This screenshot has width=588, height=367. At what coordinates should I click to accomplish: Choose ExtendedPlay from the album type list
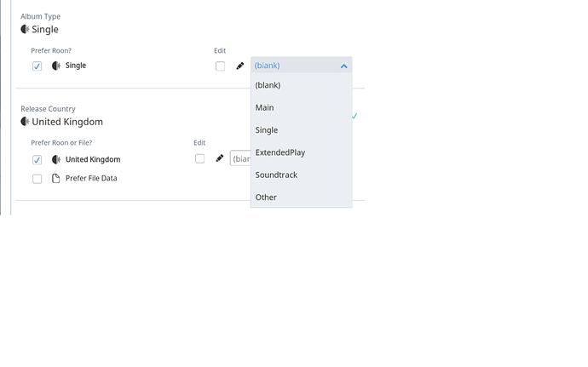pos(301,152)
